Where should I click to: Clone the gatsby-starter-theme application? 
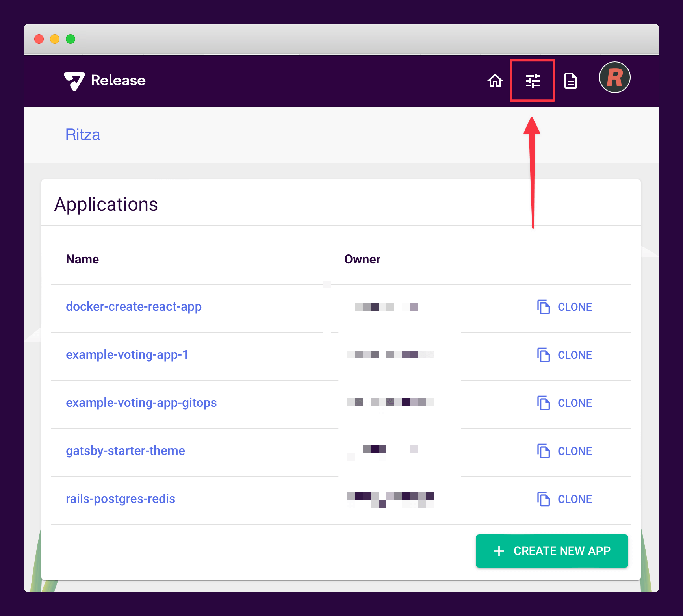[565, 451]
